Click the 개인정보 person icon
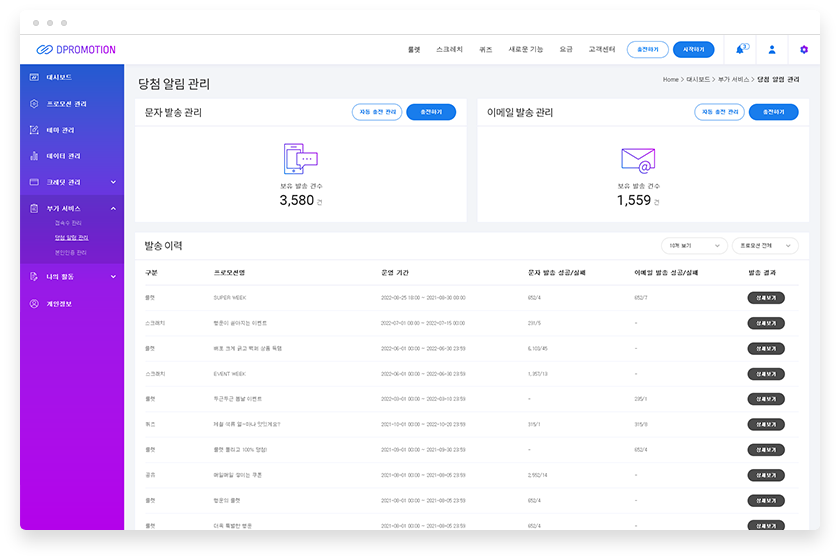The width and height of the screenshot is (840, 560). (x=34, y=304)
